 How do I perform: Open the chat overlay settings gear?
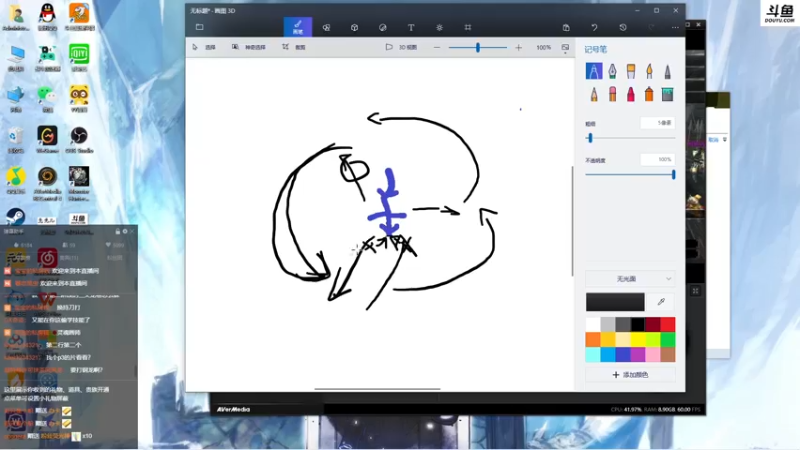(124, 232)
